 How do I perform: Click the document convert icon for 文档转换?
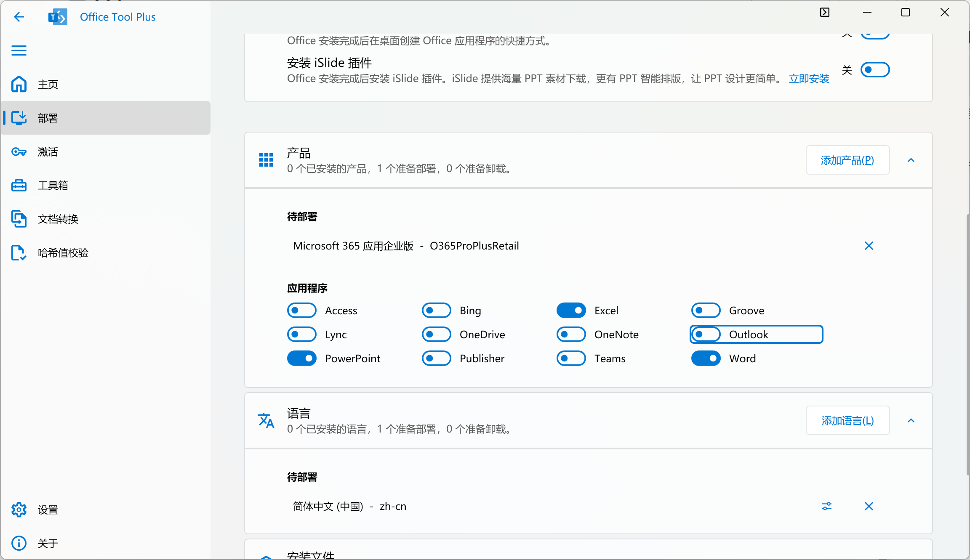pos(19,219)
